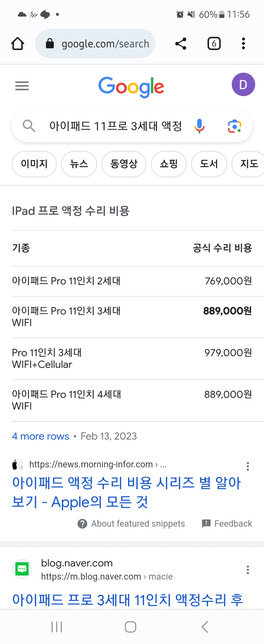Switch to the 뉴스 results tab
Viewport: 264px width, 644px height.
click(x=79, y=164)
